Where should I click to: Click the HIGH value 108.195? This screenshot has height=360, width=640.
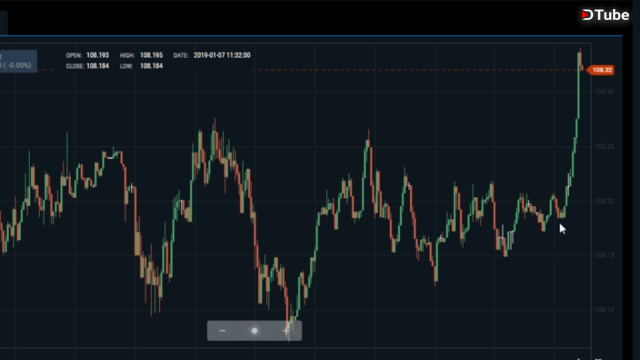pyautogui.click(x=151, y=55)
